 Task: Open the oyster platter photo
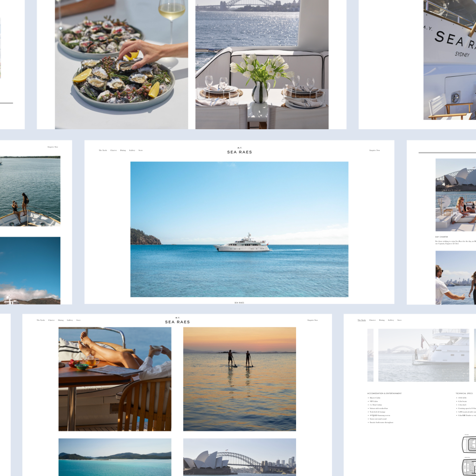(121, 64)
